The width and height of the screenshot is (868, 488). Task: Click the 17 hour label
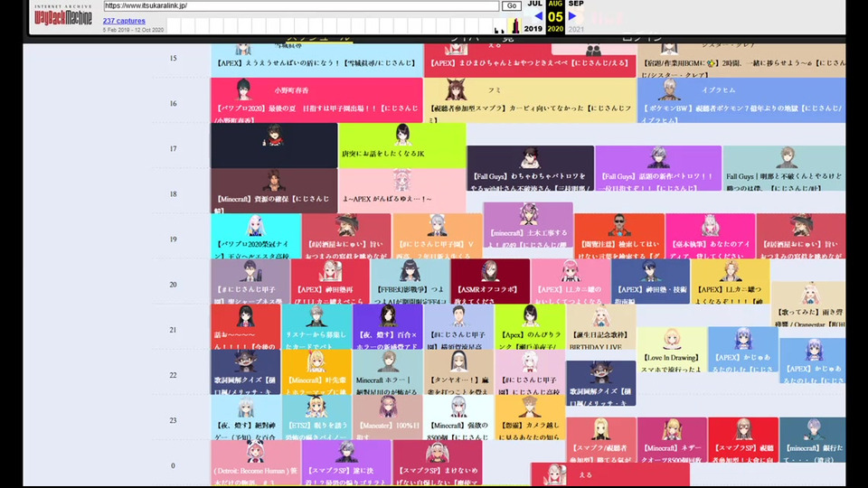click(174, 149)
